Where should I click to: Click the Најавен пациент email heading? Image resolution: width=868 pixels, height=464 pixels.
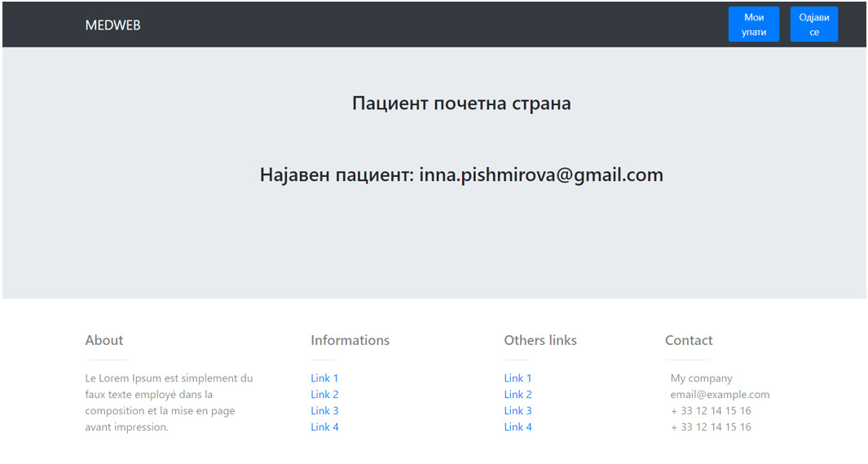click(461, 175)
